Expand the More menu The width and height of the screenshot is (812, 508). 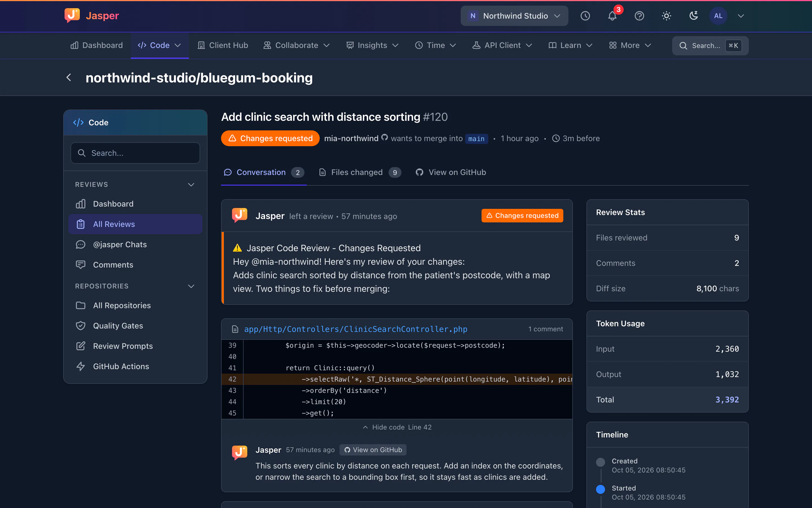(630, 45)
